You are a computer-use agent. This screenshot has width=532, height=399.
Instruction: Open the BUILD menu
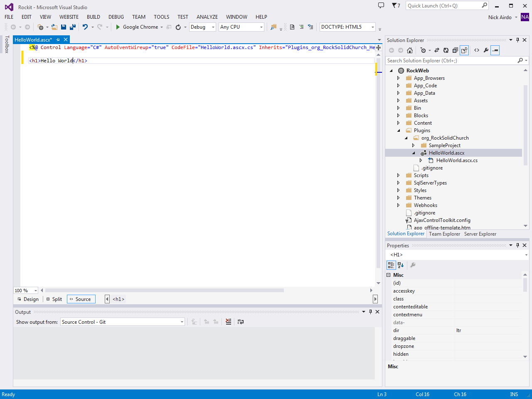(94, 17)
